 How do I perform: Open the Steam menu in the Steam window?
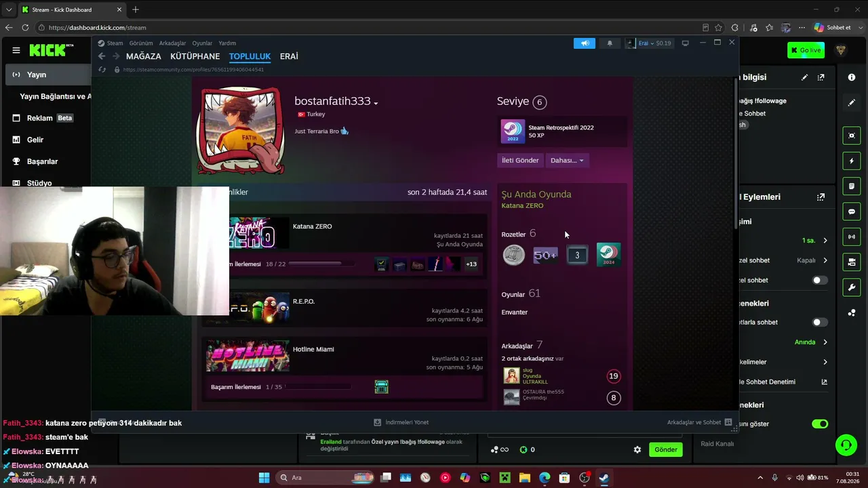[115, 43]
